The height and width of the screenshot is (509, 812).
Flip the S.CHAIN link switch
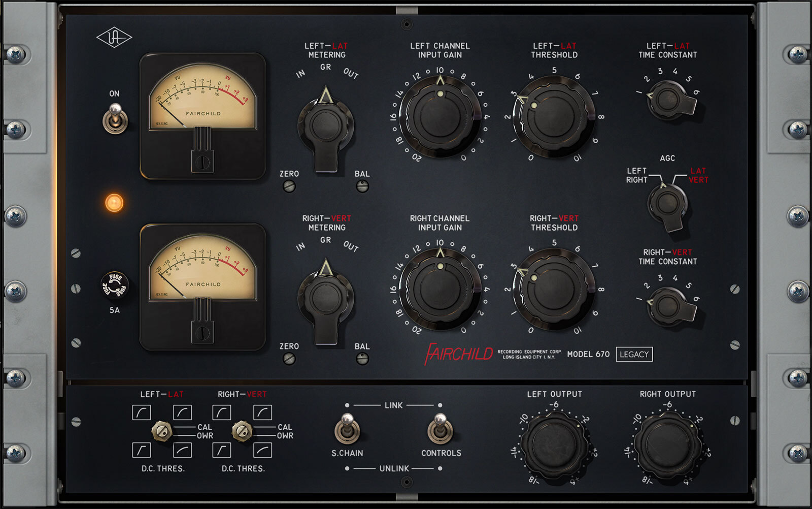347,429
